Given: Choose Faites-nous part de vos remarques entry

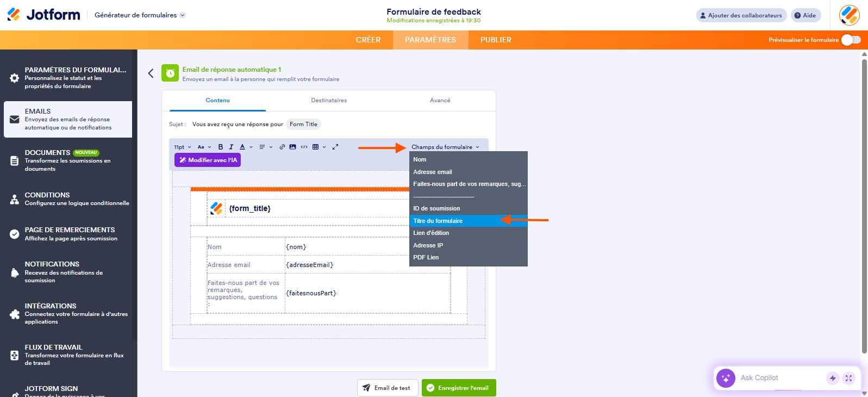Looking at the screenshot, I should coord(469,184).
